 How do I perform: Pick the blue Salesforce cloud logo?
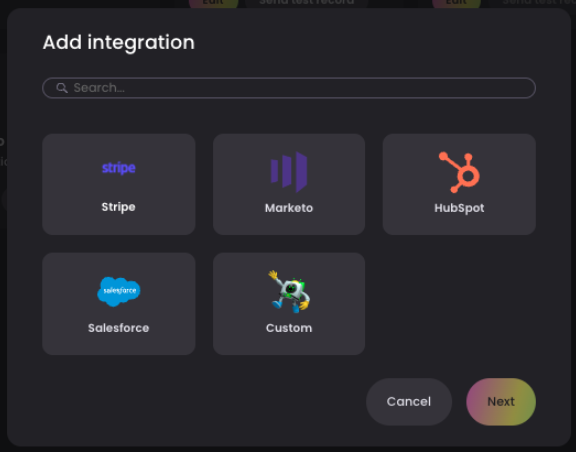pos(119,291)
